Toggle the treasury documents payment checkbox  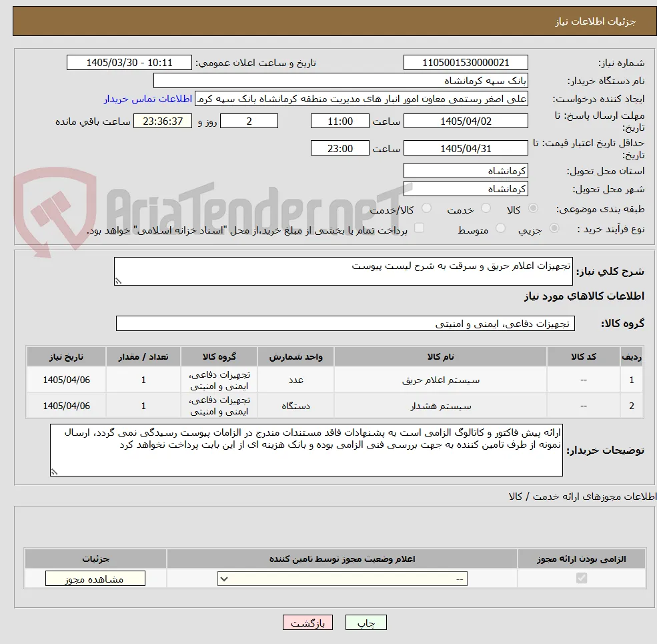click(419, 228)
